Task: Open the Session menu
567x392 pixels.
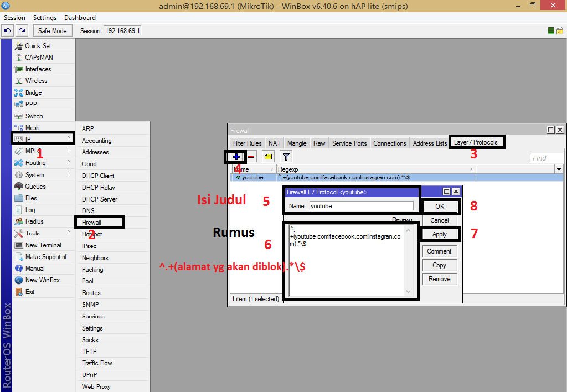Action: click(x=14, y=17)
